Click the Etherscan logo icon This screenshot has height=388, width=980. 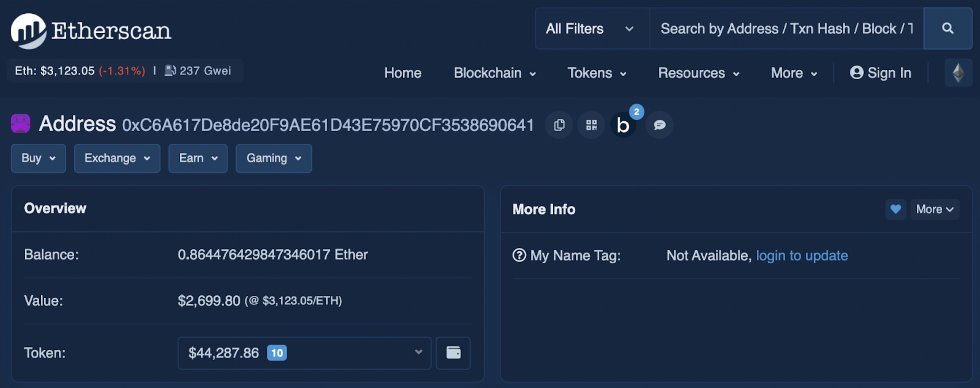pos(28,29)
